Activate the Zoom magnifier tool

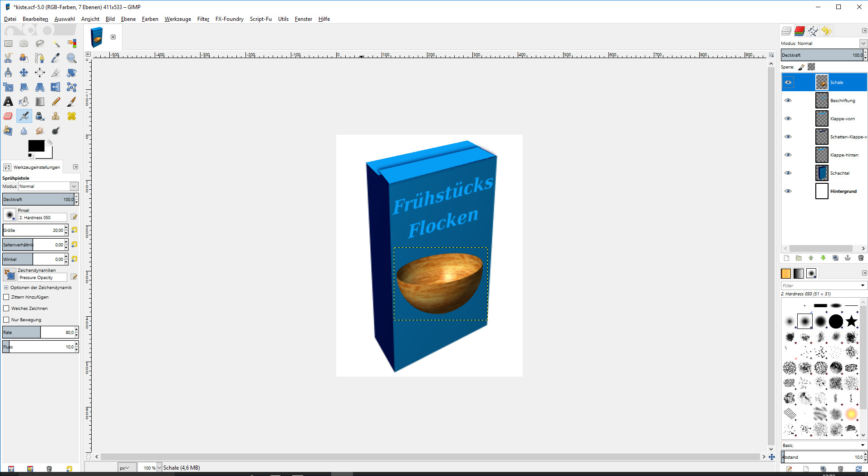(71, 58)
